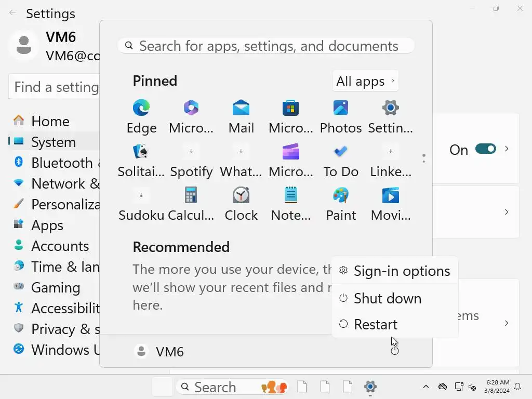Launch Microsoft Clipchamp pinned icon
Image resolution: width=532 pixels, height=399 pixels.
[291, 161]
